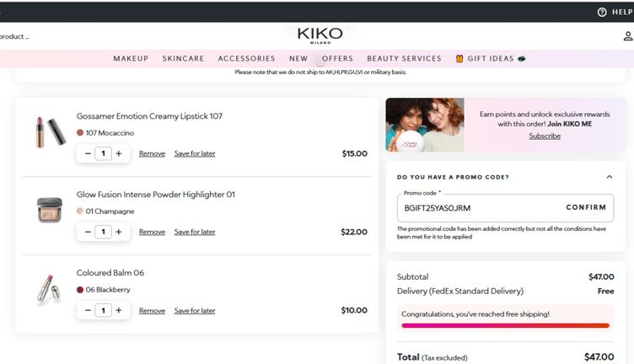The height and width of the screenshot is (364, 634).
Task: Confirm the promo code
Action: click(x=586, y=207)
